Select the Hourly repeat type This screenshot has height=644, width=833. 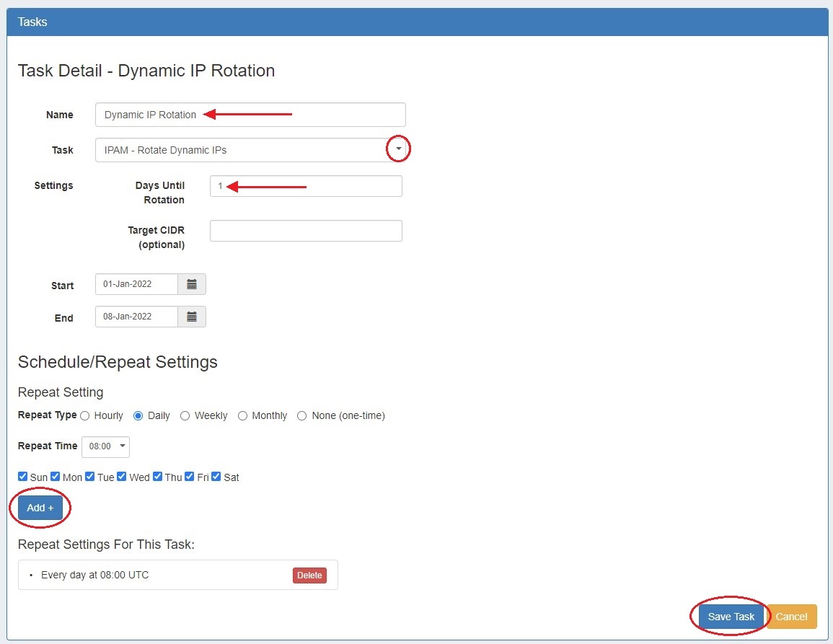pos(85,416)
